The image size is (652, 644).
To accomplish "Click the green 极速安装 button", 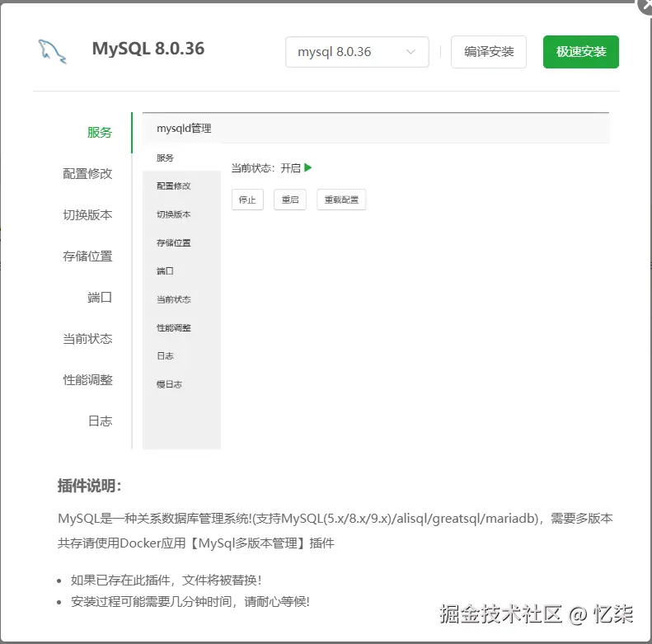I will coord(581,52).
